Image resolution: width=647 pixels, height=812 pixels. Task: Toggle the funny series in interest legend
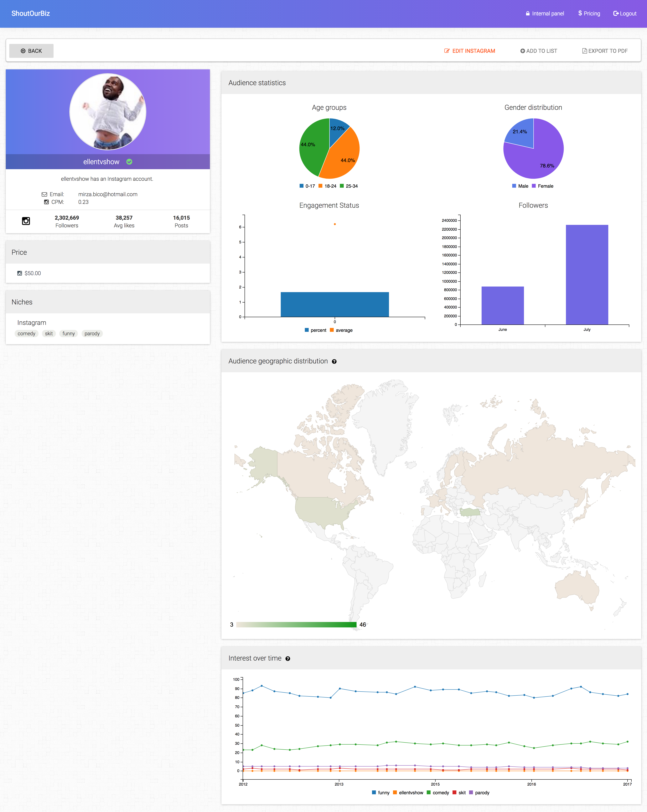coord(380,792)
